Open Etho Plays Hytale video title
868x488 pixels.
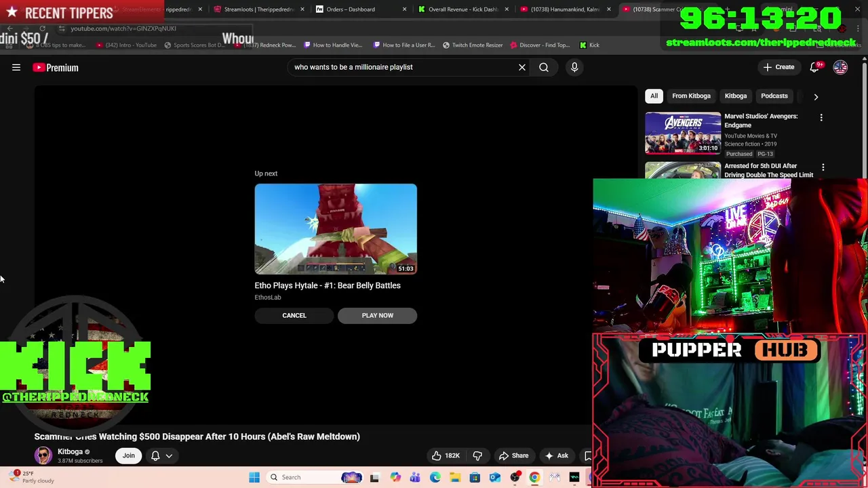coord(328,285)
